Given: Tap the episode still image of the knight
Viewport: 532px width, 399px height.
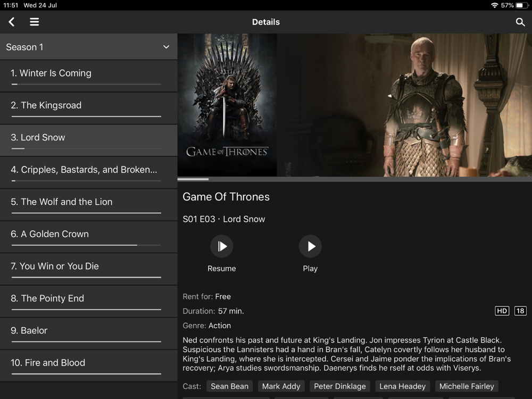Looking at the screenshot, I should pyautogui.click(x=404, y=105).
